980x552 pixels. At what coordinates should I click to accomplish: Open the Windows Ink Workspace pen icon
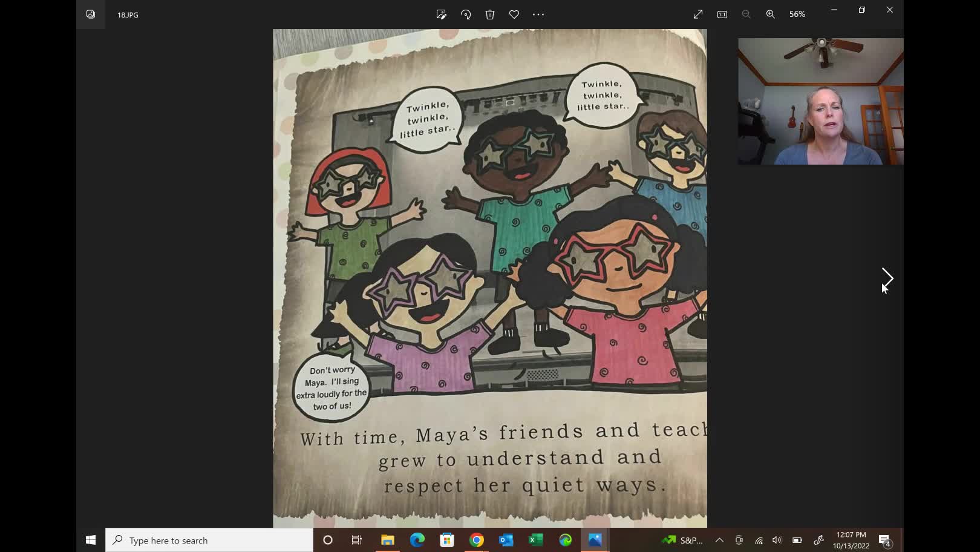818,540
